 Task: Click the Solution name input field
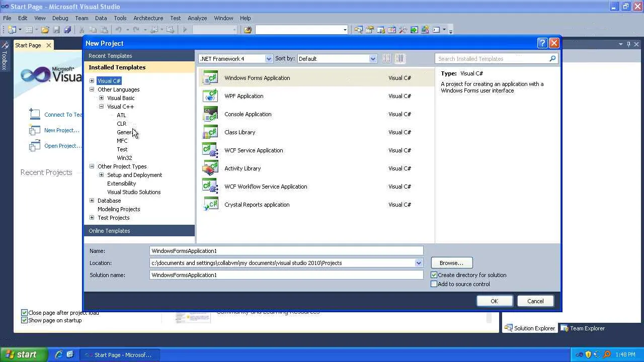286,275
